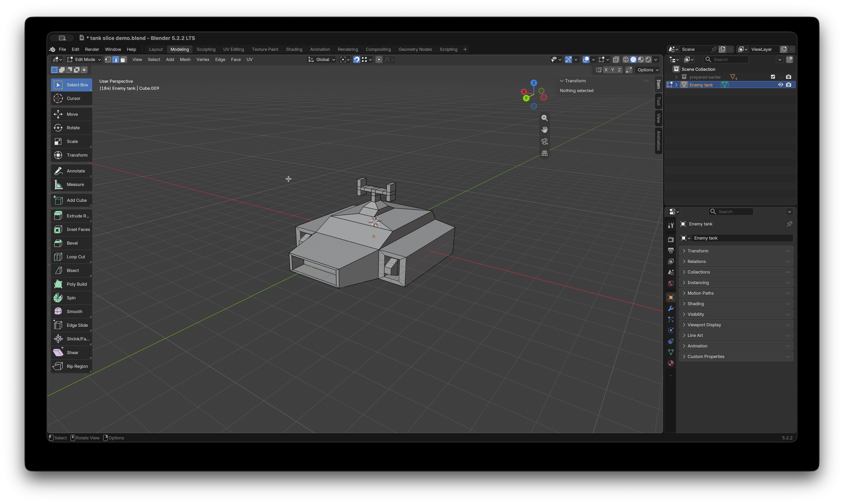Click the new collection button in Outliner
This screenshot has height=504, width=844.
(790, 59)
